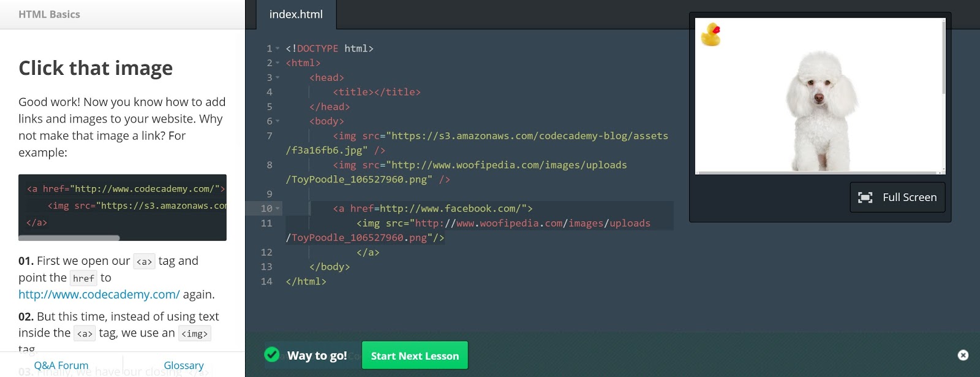Place the cursor in the <title></title> line
The width and height of the screenshot is (980, 377).
click(x=377, y=92)
